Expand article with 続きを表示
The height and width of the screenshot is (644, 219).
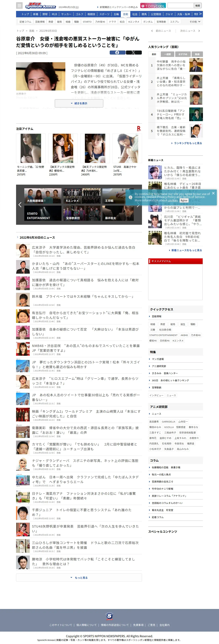pos(79,103)
